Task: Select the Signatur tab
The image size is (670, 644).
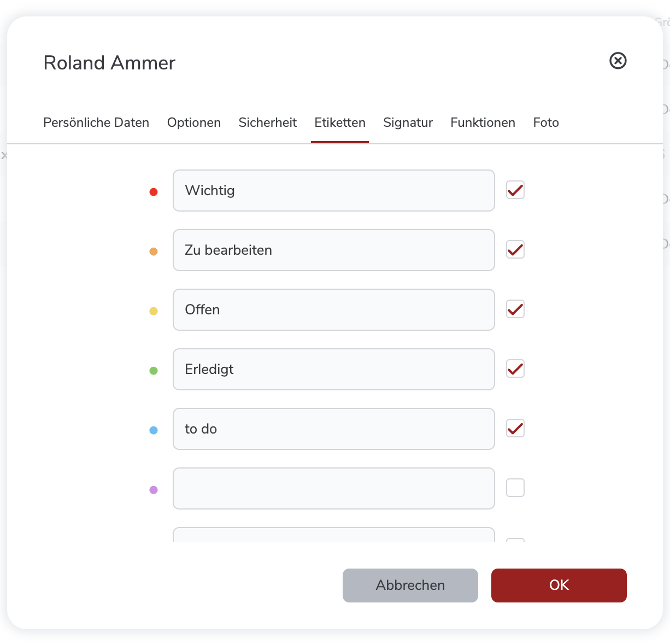Action: click(408, 122)
